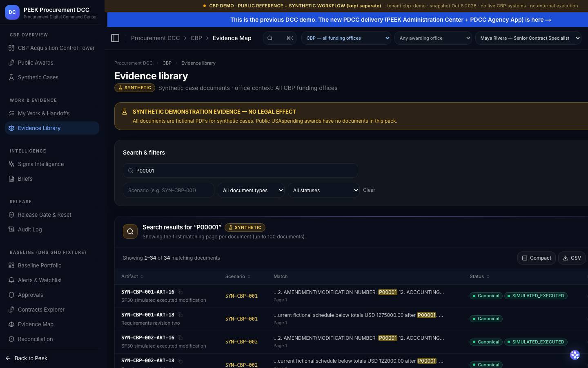Open CBP Acquisition Control Tower

coord(52,48)
